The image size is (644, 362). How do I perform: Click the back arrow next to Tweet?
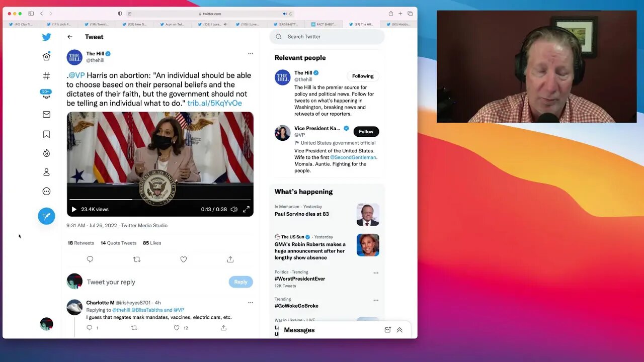pos(70,37)
